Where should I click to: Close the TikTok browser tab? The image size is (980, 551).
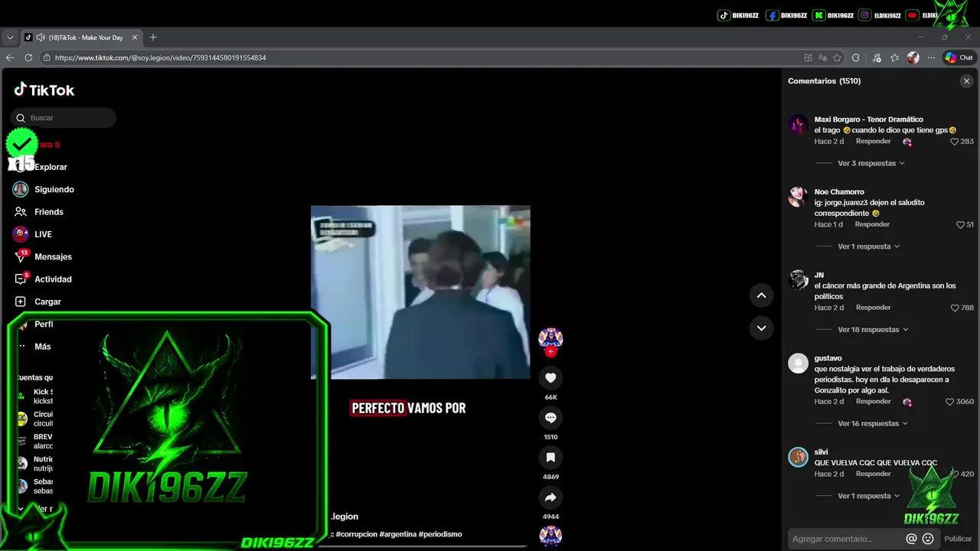[x=135, y=37]
